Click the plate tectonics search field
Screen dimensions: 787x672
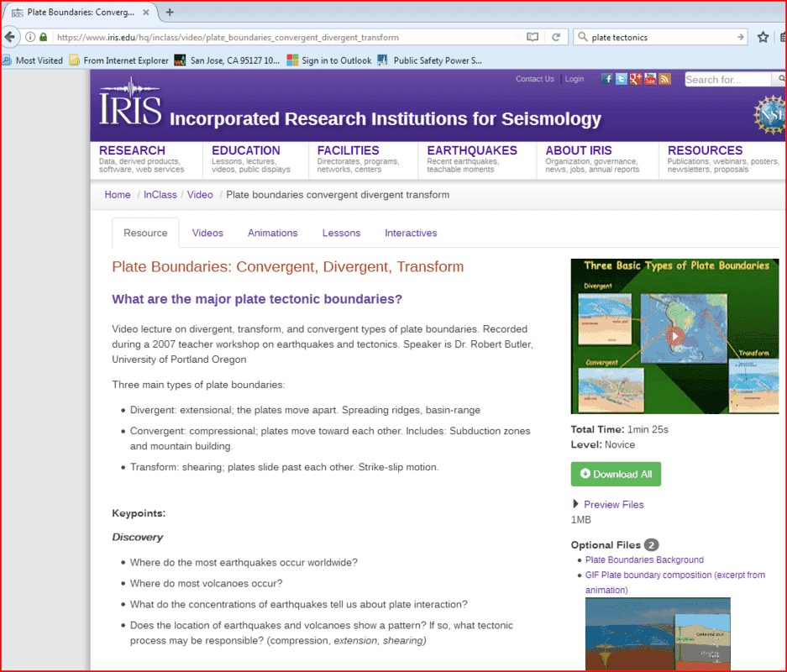click(x=662, y=37)
